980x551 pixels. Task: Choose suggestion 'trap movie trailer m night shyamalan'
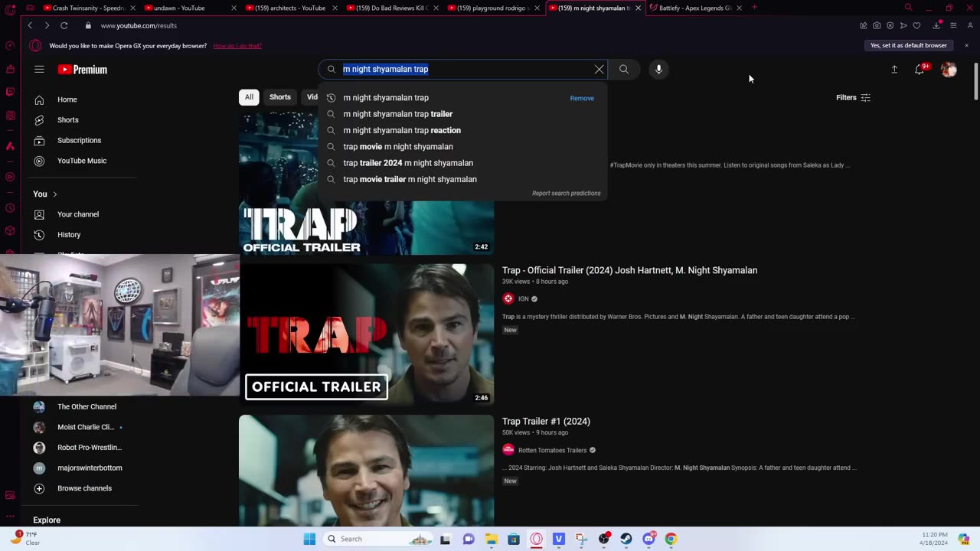(x=462, y=179)
